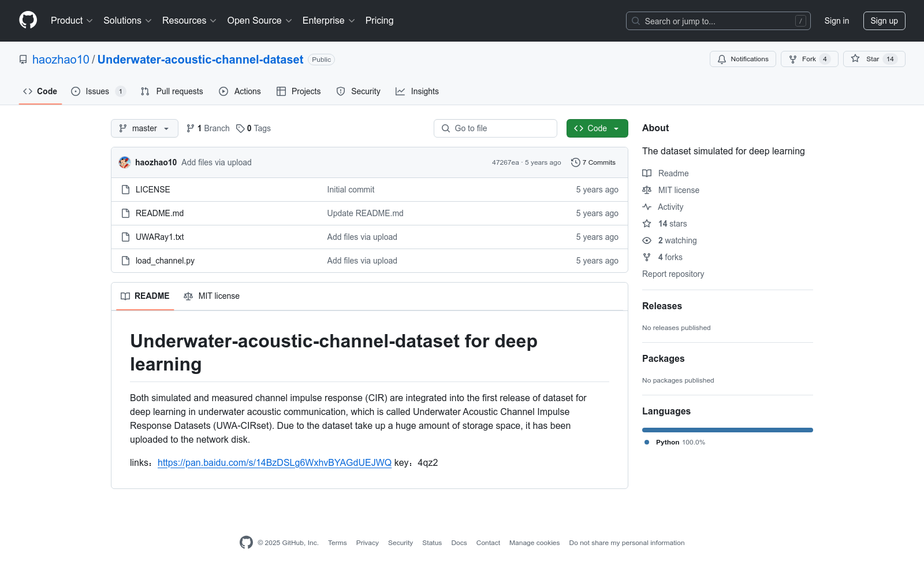Click the footer GitHub logo
The height and width of the screenshot is (578, 924).
(x=246, y=543)
